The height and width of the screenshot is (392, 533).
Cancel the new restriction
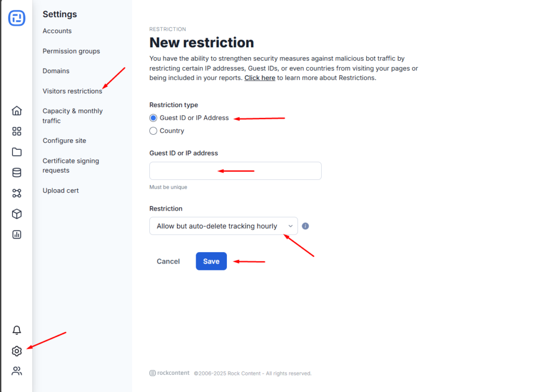click(168, 262)
